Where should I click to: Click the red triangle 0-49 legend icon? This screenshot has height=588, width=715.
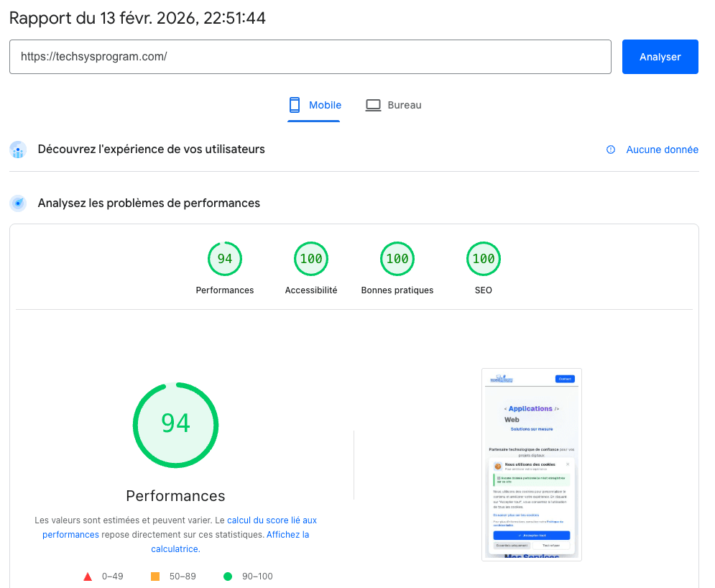(x=88, y=576)
